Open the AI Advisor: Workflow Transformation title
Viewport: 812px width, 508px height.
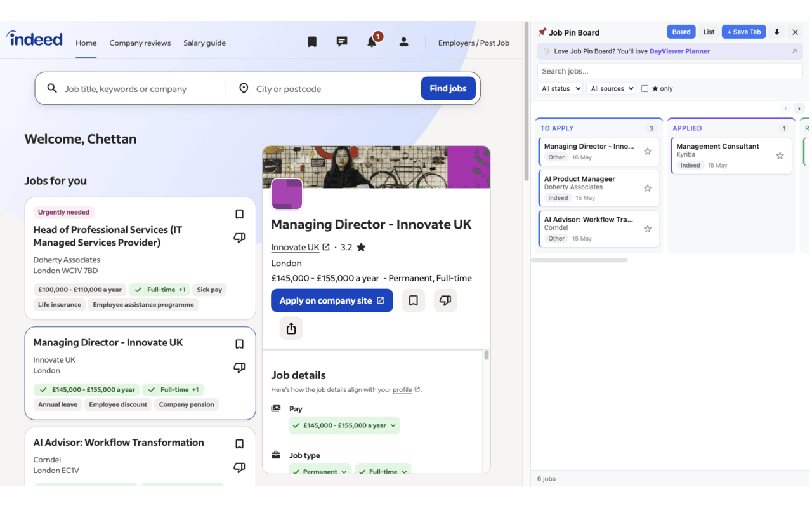click(x=119, y=443)
